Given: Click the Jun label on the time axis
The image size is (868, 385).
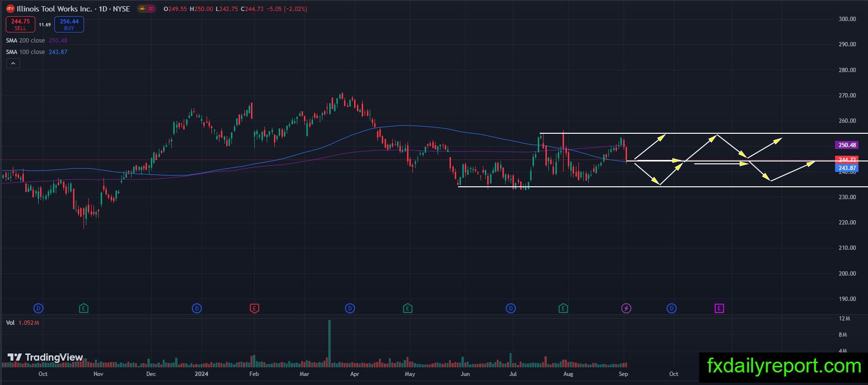Looking at the screenshot, I should point(465,374).
